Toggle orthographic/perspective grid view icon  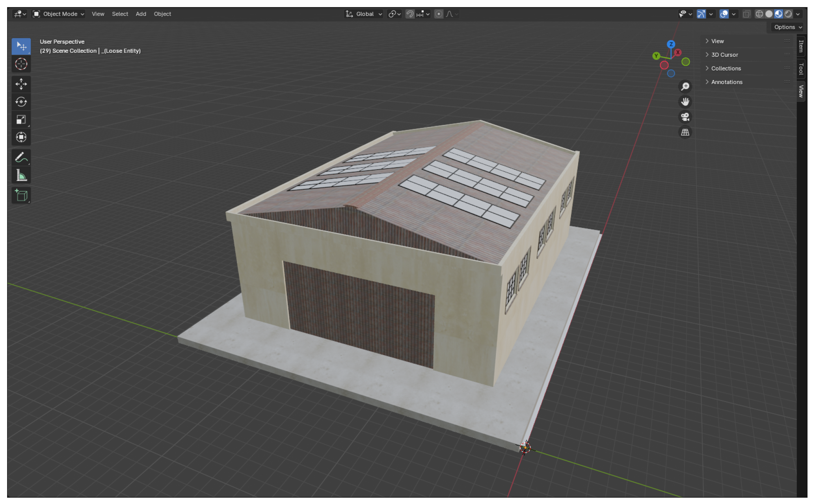[685, 132]
